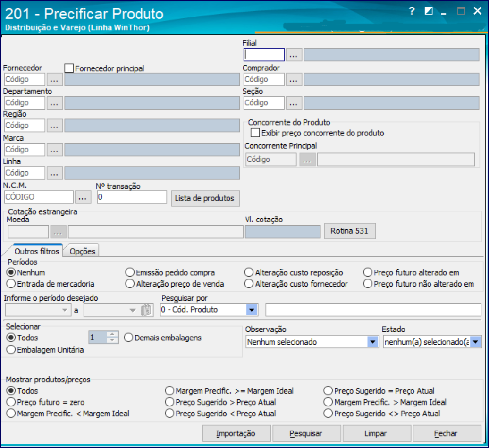
Task: Open the period end date dropdown
Action: [x=133, y=310]
